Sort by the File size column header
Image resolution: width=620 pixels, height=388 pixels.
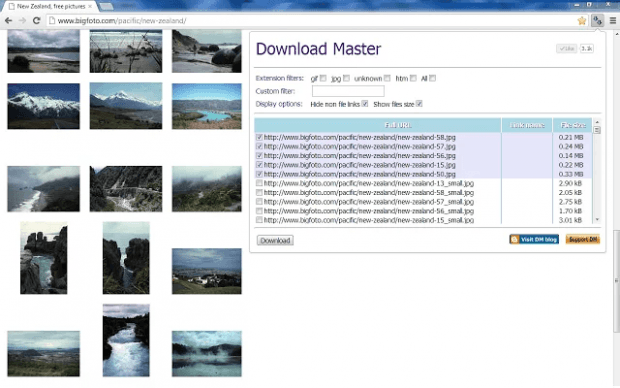[x=573, y=125]
